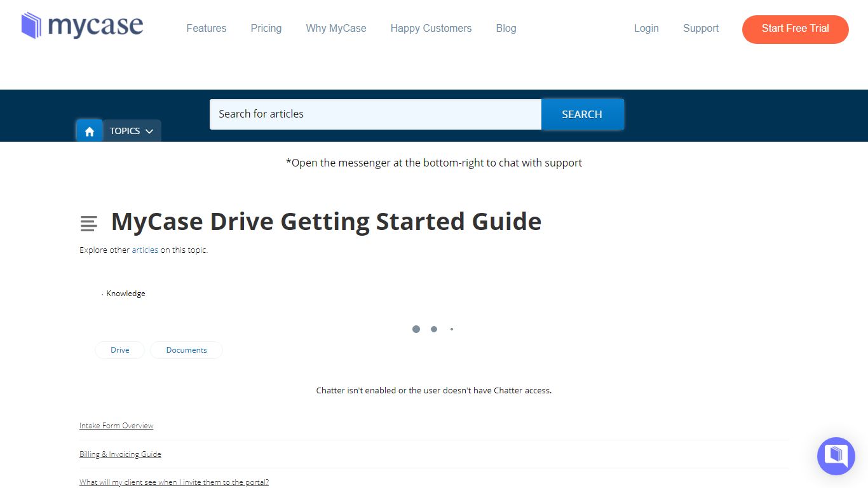
Task: Open the Login page
Action: coord(646,28)
